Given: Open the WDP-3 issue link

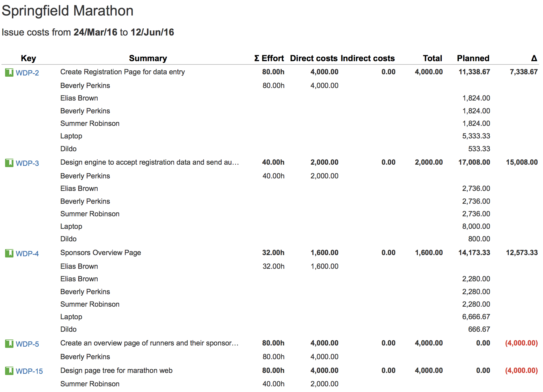Looking at the screenshot, I should (x=27, y=163).
